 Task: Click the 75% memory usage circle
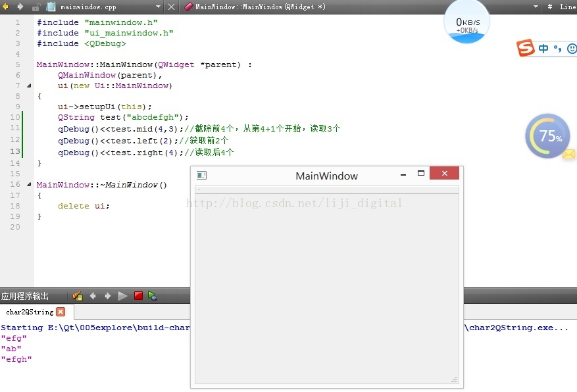point(547,136)
